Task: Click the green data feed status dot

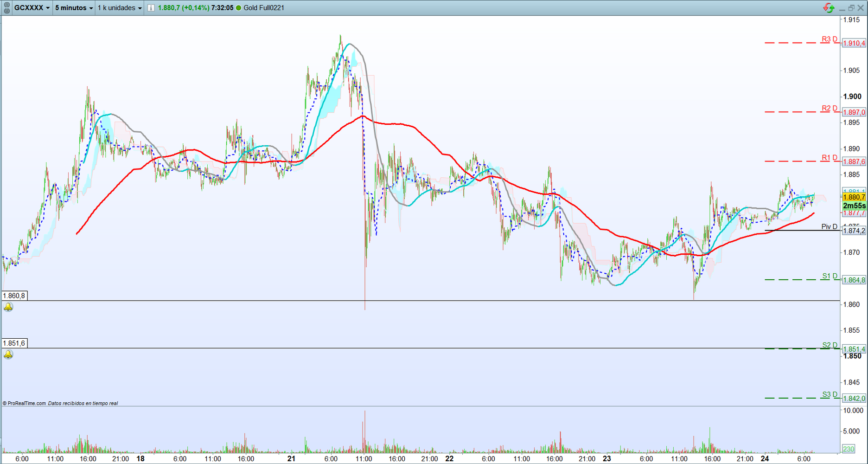Action: pos(237,7)
